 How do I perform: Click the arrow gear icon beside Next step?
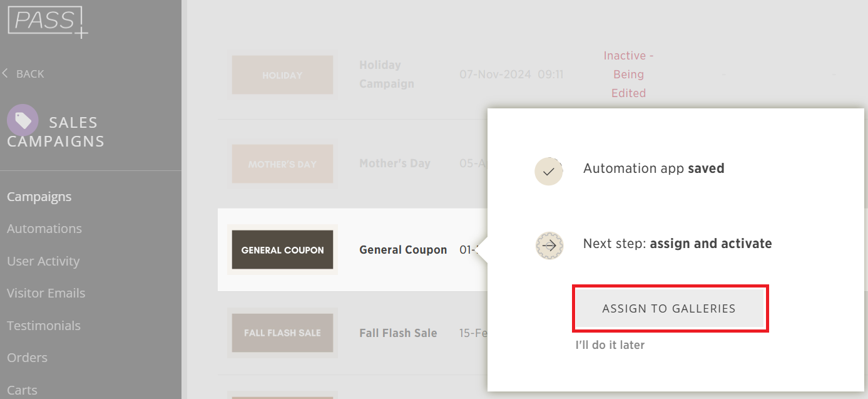pos(549,246)
